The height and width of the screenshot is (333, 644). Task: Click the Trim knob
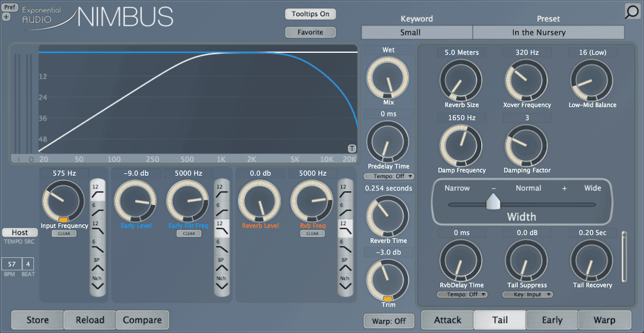pos(387,280)
